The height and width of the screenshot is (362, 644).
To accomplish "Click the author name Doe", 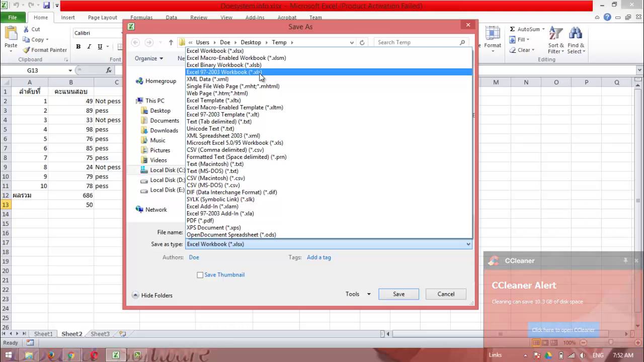I will (194, 257).
